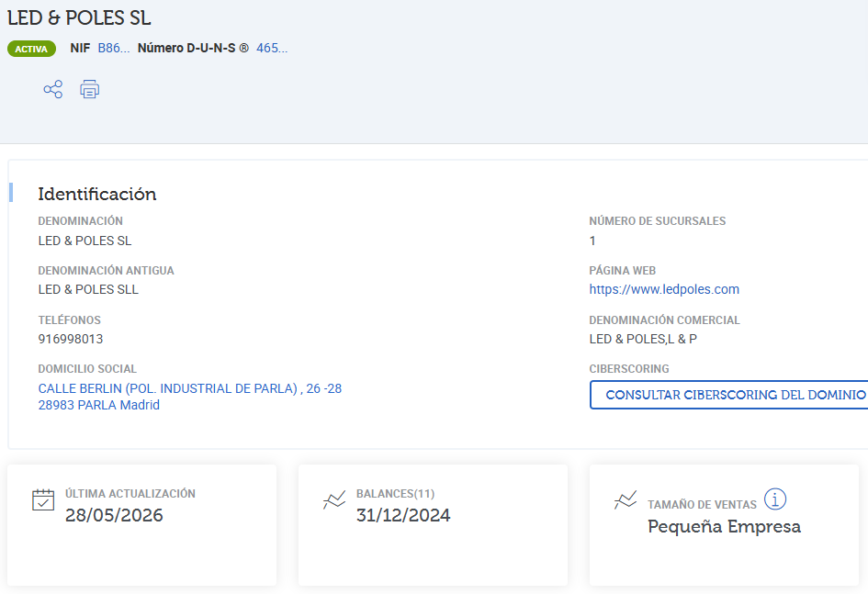Click the Número D-U-N-S ® label

pos(193,48)
